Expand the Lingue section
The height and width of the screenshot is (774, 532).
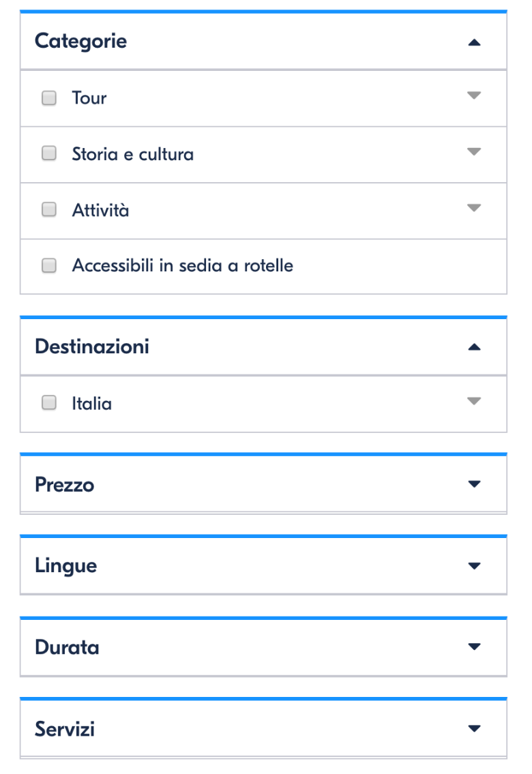click(x=474, y=565)
